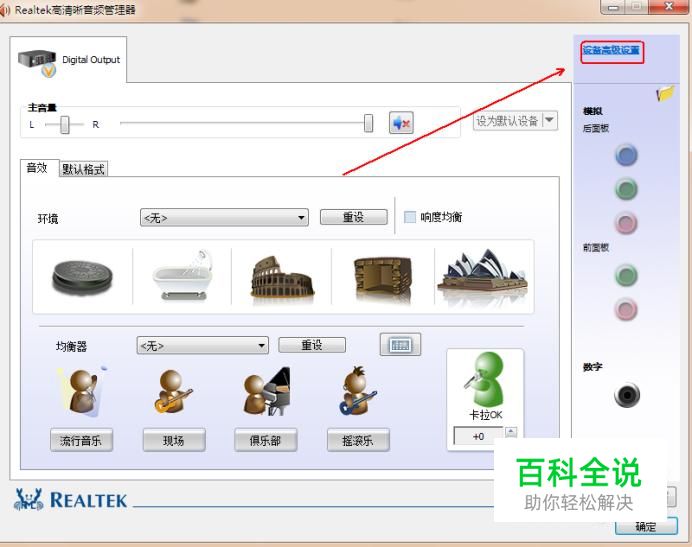Expand the 设为默认设备 dropdown arrow
Screen dimensions: 692x547
point(549,120)
